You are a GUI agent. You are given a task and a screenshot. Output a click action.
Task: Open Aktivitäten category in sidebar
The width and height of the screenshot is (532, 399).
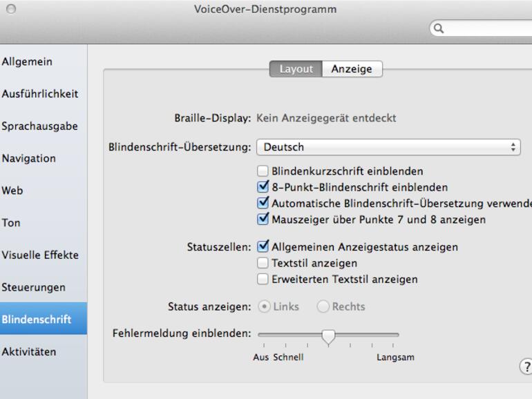coord(44,351)
